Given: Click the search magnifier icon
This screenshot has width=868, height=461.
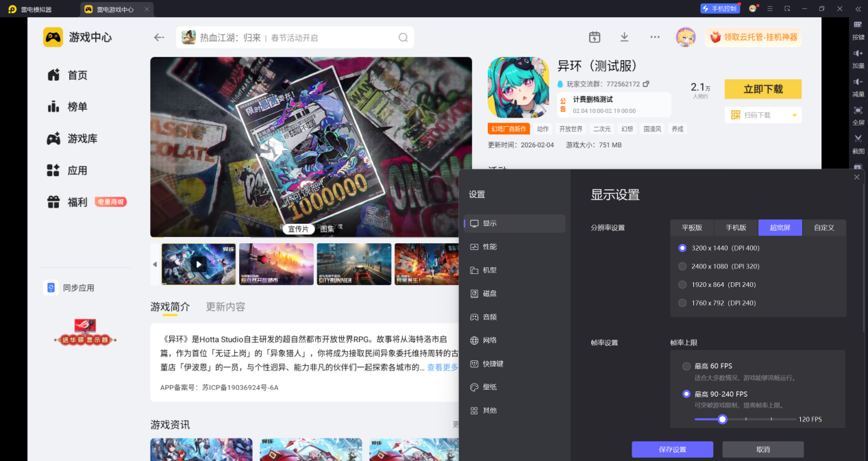Looking at the screenshot, I should pyautogui.click(x=404, y=38).
